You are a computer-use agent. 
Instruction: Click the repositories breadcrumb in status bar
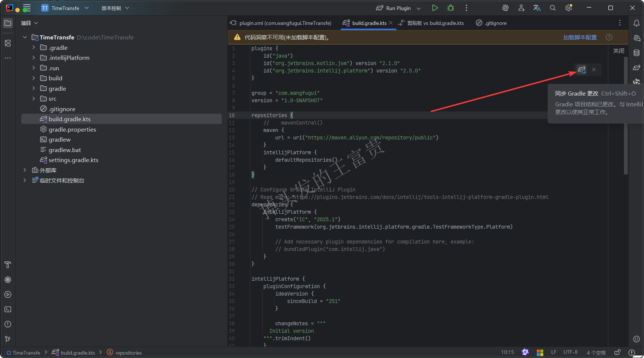point(124,353)
